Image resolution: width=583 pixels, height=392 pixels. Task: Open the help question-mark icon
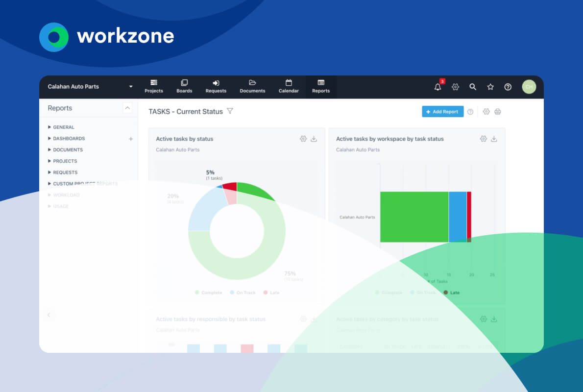coord(508,87)
